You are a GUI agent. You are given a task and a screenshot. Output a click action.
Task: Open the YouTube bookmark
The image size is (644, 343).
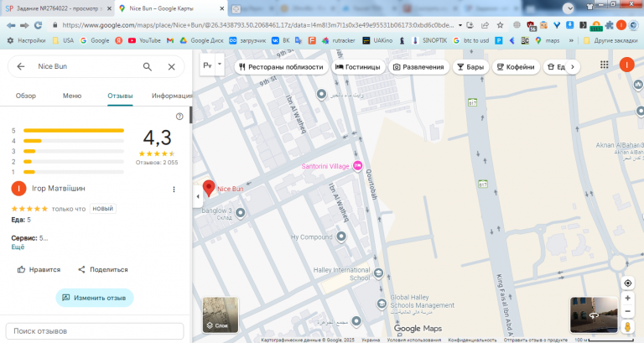[144, 40]
